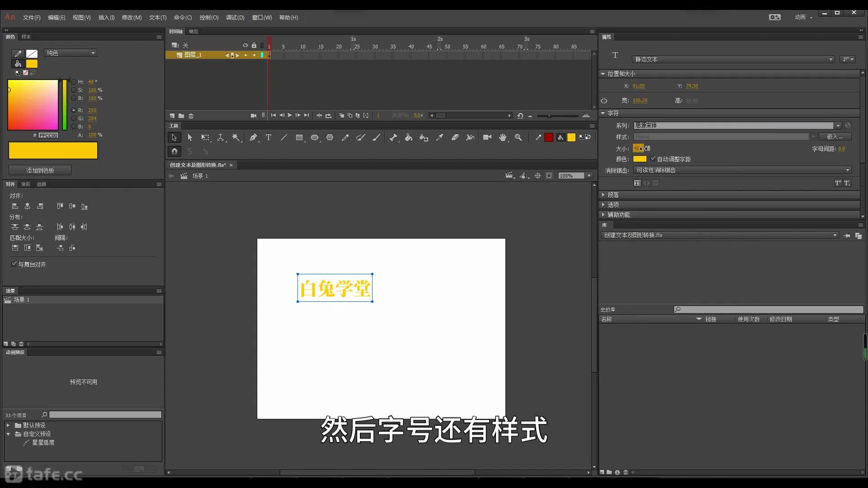Select the Free Transform tool
Screen dimensions: 868x488
[x=205, y=137]
